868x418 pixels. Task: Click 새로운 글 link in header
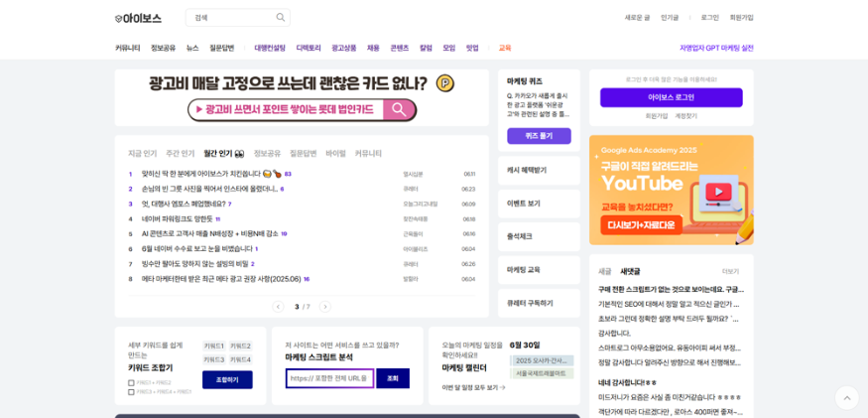[x=637, y=18]
